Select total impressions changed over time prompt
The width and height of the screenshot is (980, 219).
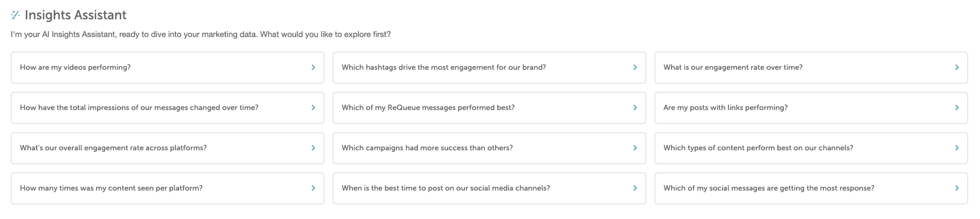tap(167, 108)
